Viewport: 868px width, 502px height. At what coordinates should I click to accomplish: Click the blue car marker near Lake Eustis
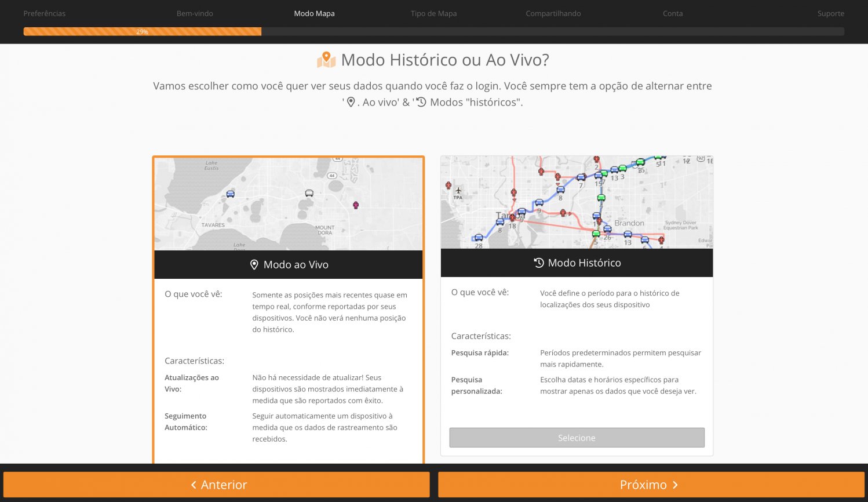pyautogui.click(x=231, y=194)
